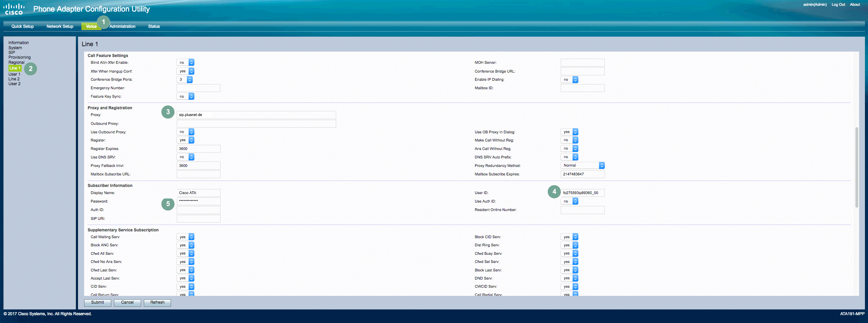Open Enable IP Dialing dropdown
Viewport: 868px width, 323px height.
pos(570,79)
